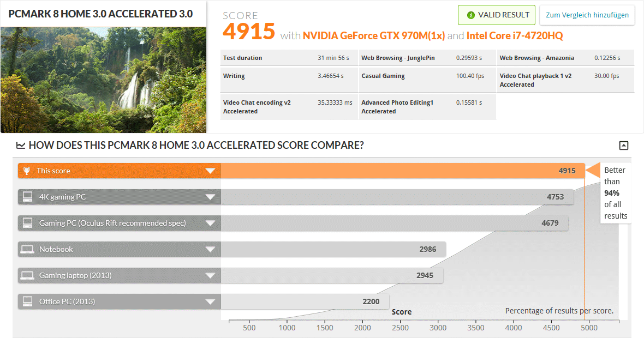Click the computer icon for Office PC (2013)
The image size is (644, 338).
tap(27, 301)
